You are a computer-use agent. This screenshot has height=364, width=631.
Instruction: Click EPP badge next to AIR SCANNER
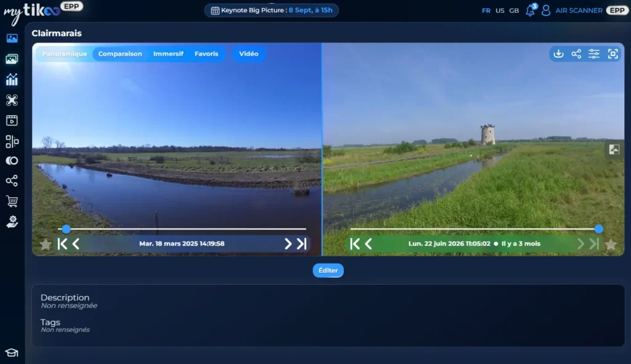coord(617,10)
